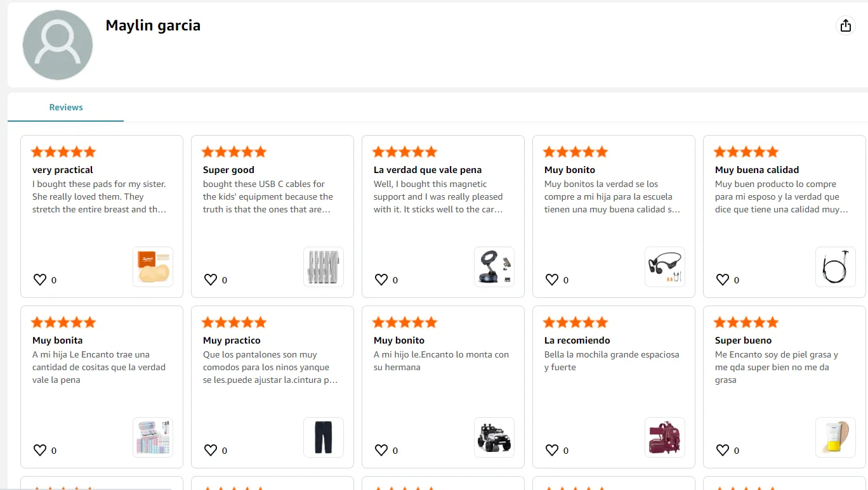
Task: Toggle the heart on "Super good" review
Action: tap(211, 280)
